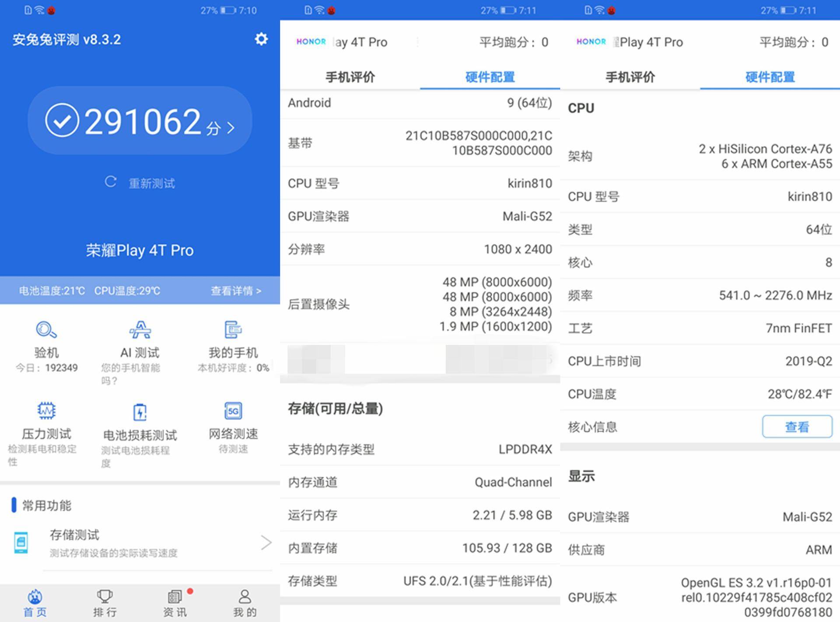Screen dimensions: 840x622
Task: Switch to 手机评价 tab in right screen
Action: [x=630, y=77]
